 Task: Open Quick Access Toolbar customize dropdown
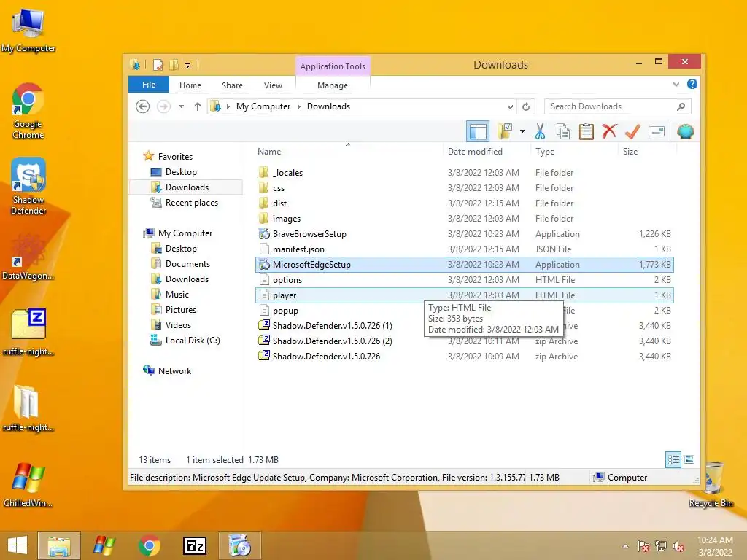(187, 65)
